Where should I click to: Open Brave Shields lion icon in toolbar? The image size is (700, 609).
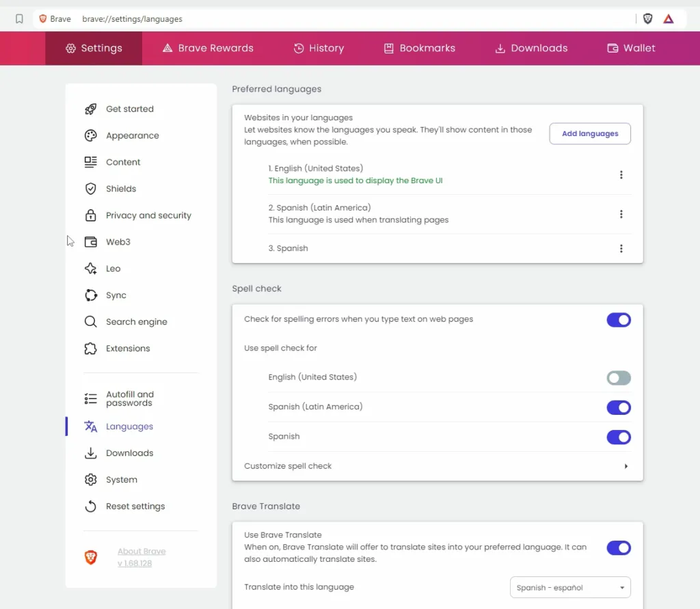coord(647,18)
